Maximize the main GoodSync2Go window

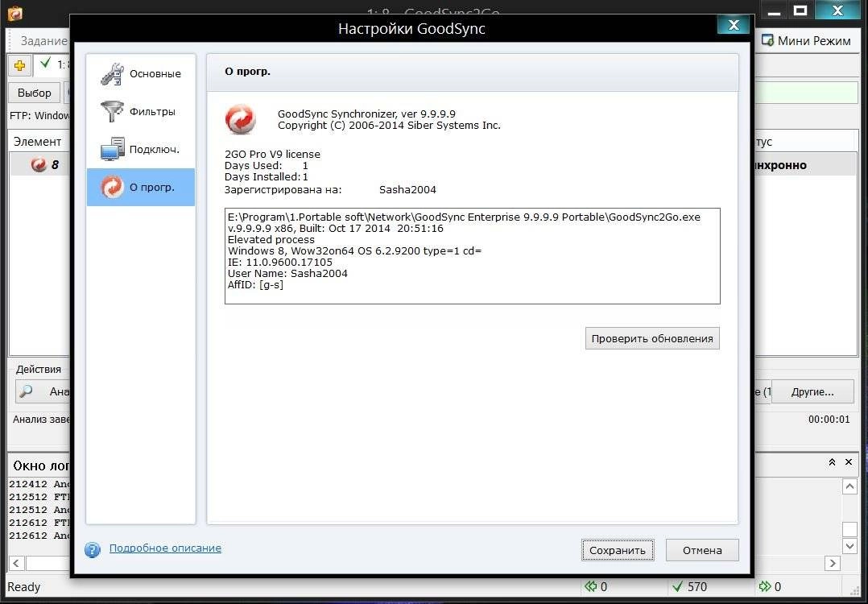click(x=800, y=10)
